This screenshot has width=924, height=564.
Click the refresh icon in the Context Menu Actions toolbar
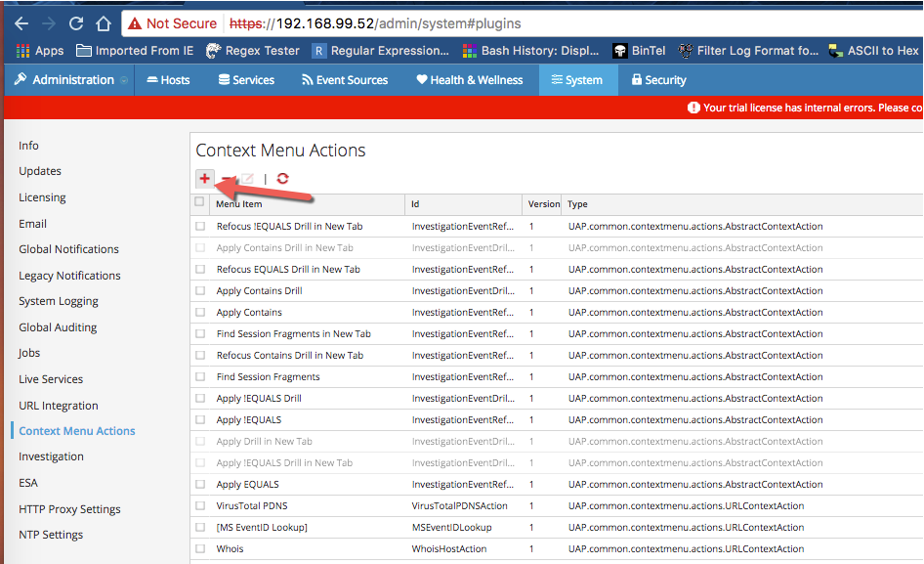click(x=282, y=179)
